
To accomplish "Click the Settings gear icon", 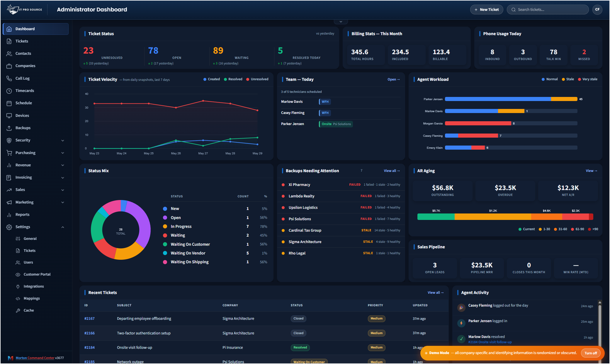I will tap(9, 227).
